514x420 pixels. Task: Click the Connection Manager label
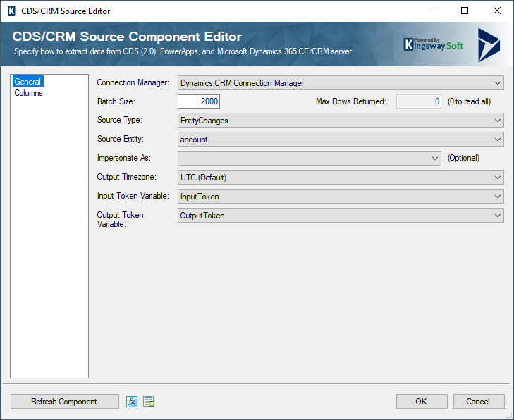click(133, 82)
